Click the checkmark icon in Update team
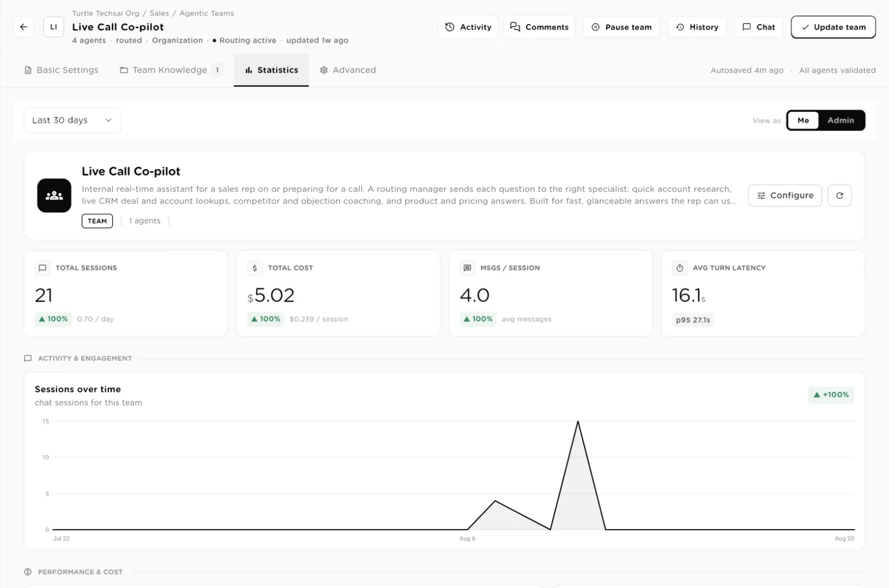Viewport: 889px width, 588px height. (805, 27)
